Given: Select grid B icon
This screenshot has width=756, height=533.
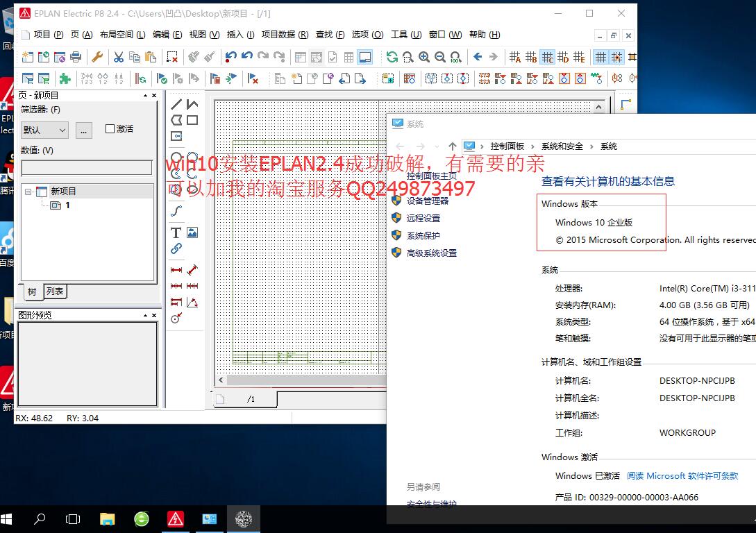Looking at the screenshot, I should tap(531, 58).
